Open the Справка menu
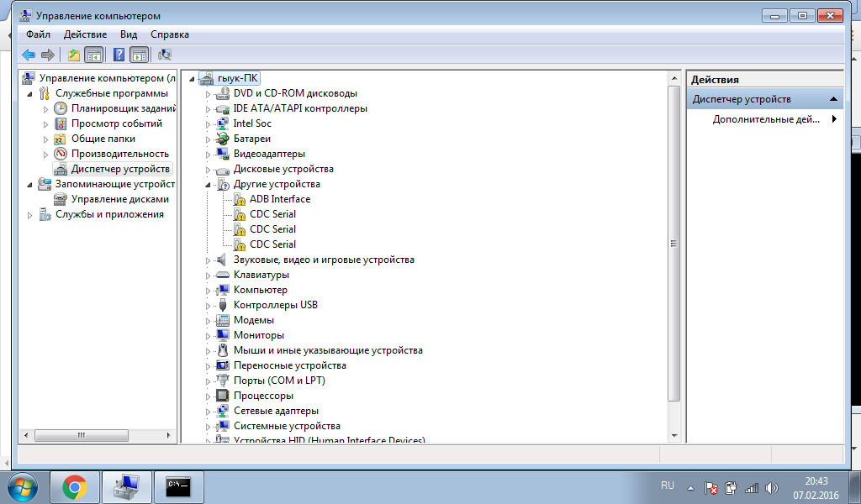 click(169, 34)
